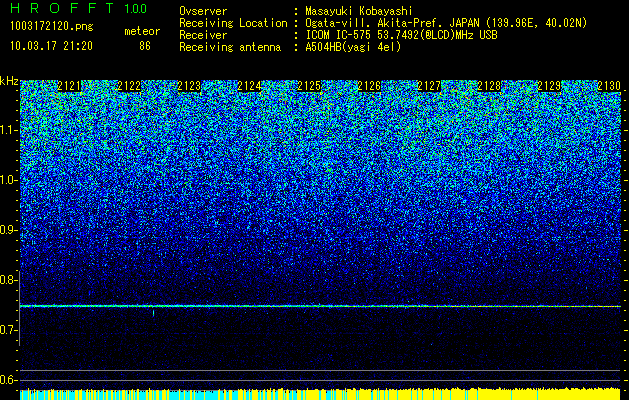This screenshot has width=629, height=400.
Task: Click the 'Ovserver' field label
Action: 203,12
